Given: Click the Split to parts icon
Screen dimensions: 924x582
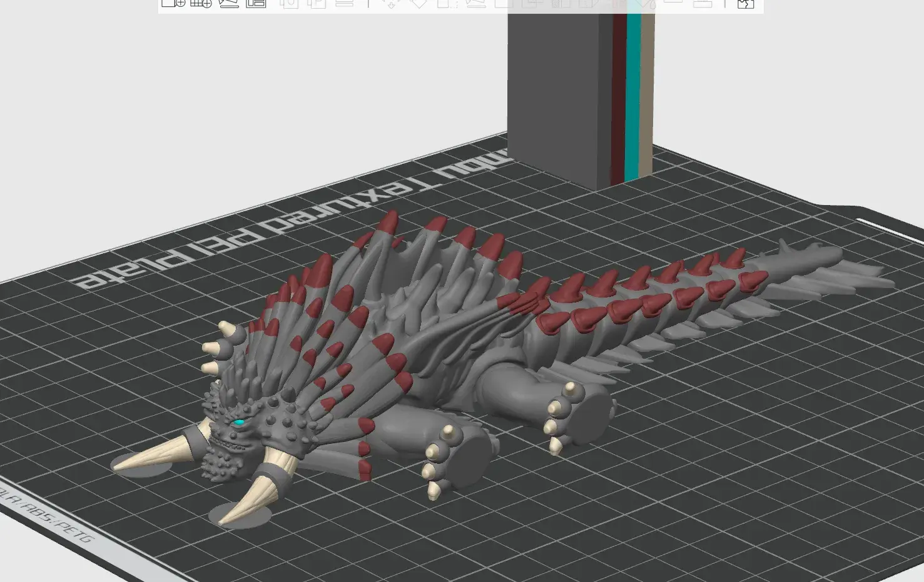Looking at the screenshot, I should point(317,3).
